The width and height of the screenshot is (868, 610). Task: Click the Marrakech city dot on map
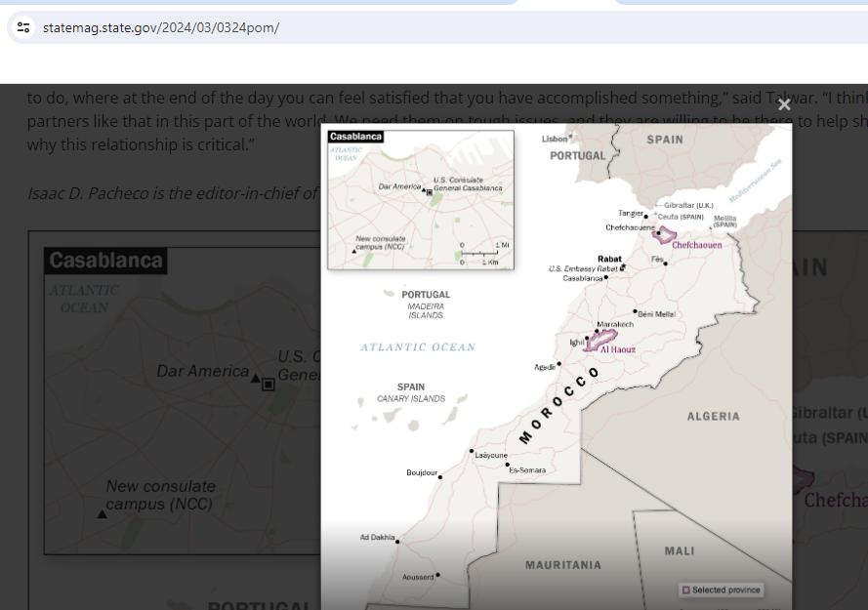click(x=599, y=332)
